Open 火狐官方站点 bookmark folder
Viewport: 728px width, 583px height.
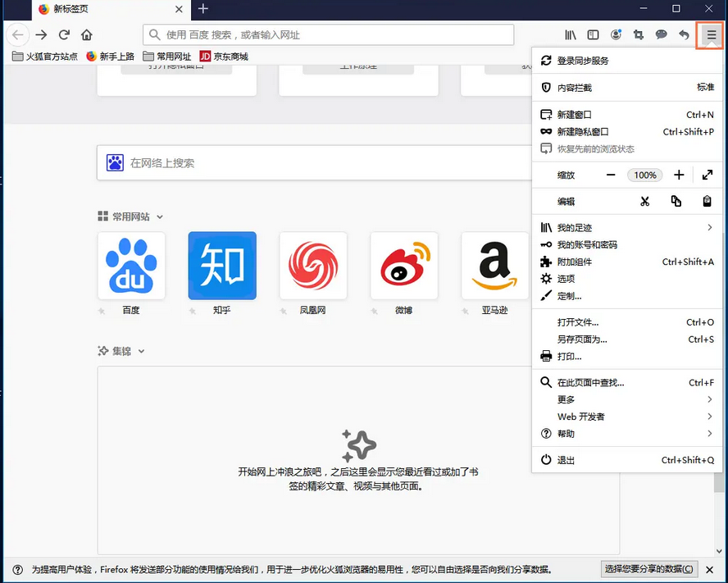(x=44, y=57)
